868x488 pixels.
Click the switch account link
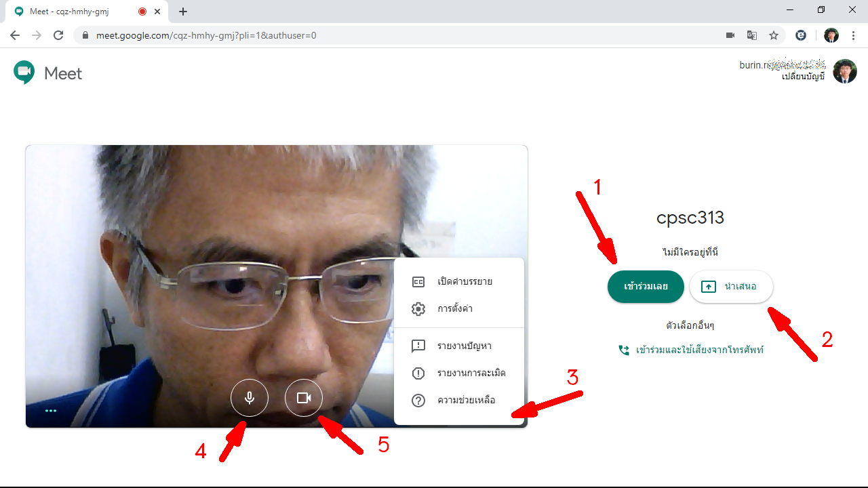point(803,77)
